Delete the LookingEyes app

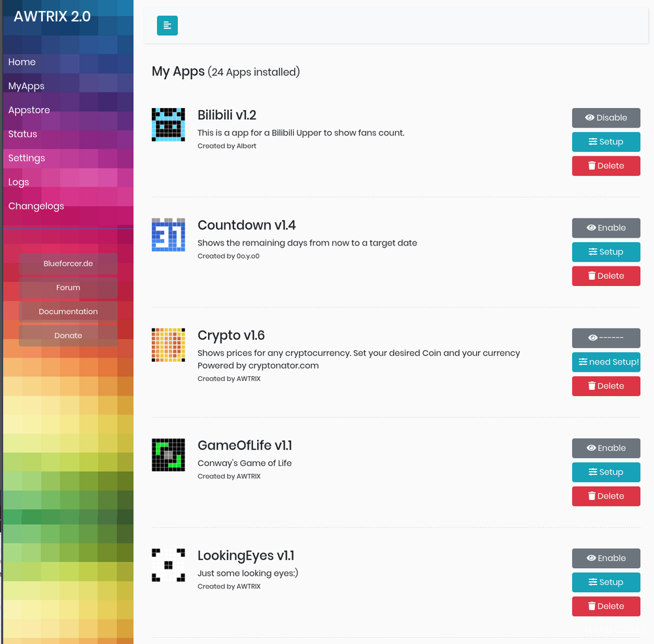606,607
